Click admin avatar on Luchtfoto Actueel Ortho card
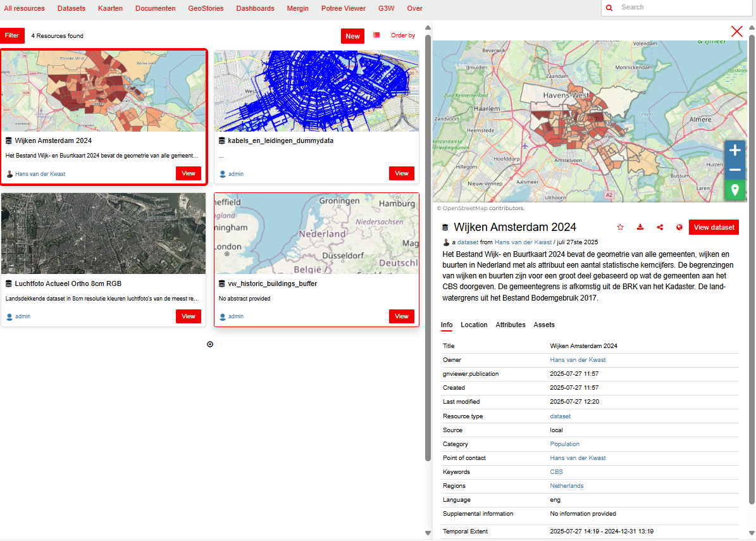Image resolution: width=756 pixels, height=541 pixels. (9, 317)
